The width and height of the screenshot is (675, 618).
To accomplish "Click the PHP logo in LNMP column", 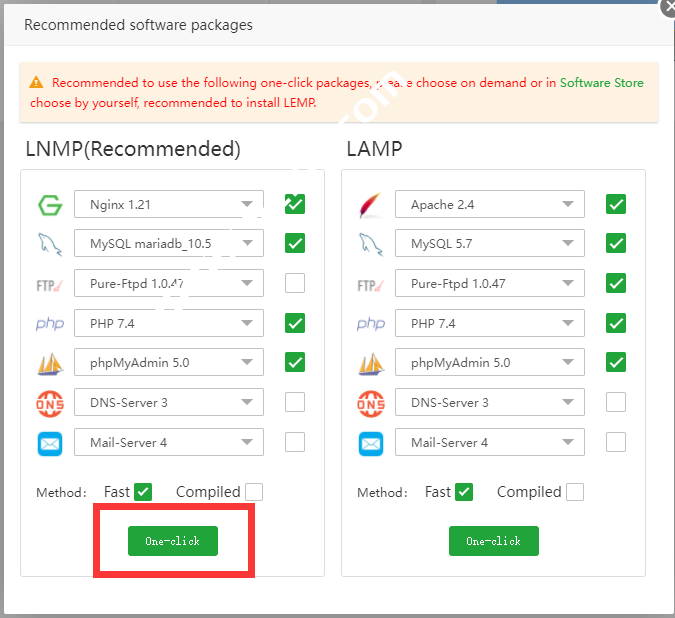I will (x=50, y=324).
